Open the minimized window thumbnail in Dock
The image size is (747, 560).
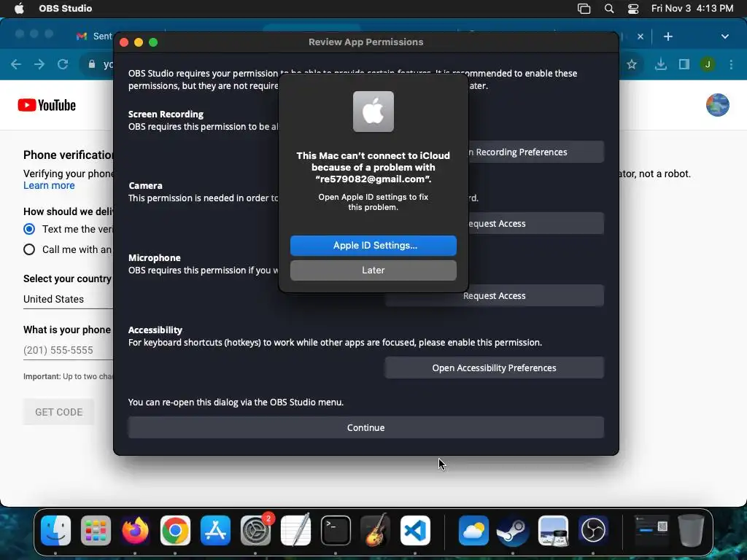click(x=651, y=529)
